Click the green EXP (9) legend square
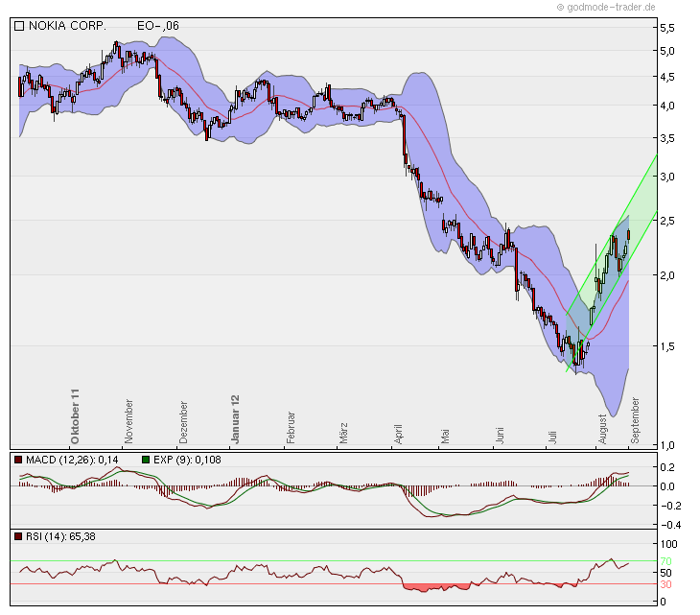The height and width of the screenshot is (615, 700). click(146, 460)
